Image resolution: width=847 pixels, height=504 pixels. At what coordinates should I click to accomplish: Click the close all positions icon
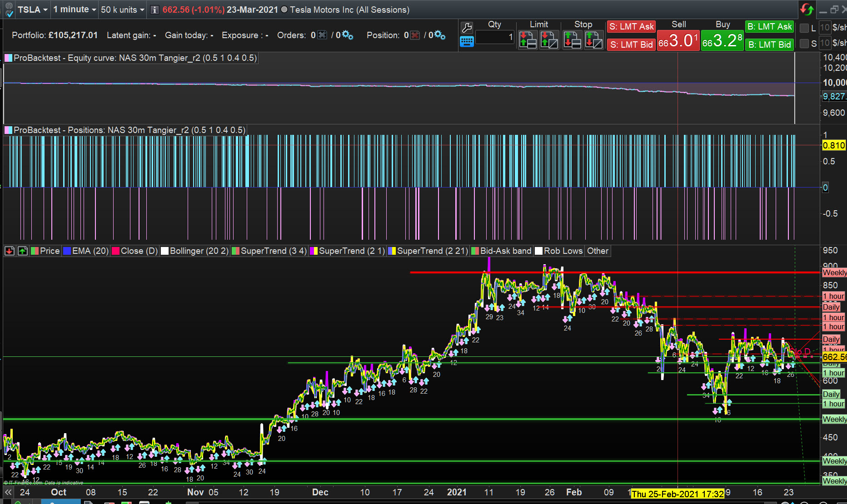414,35
